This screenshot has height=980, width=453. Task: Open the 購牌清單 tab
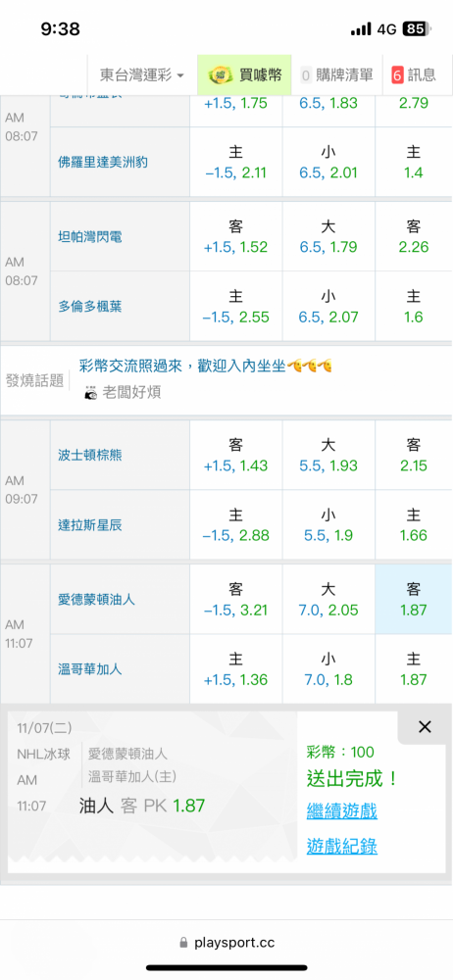coord(337,75)
